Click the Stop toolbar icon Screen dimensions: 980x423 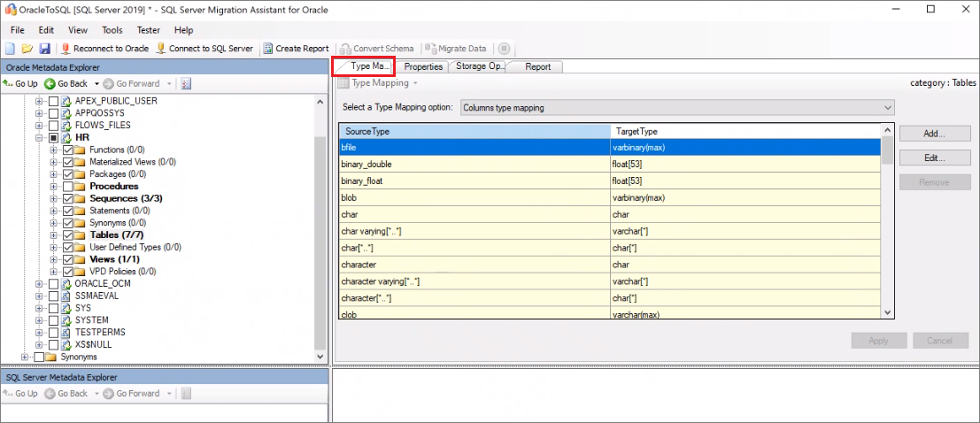[x=505, y=48]
